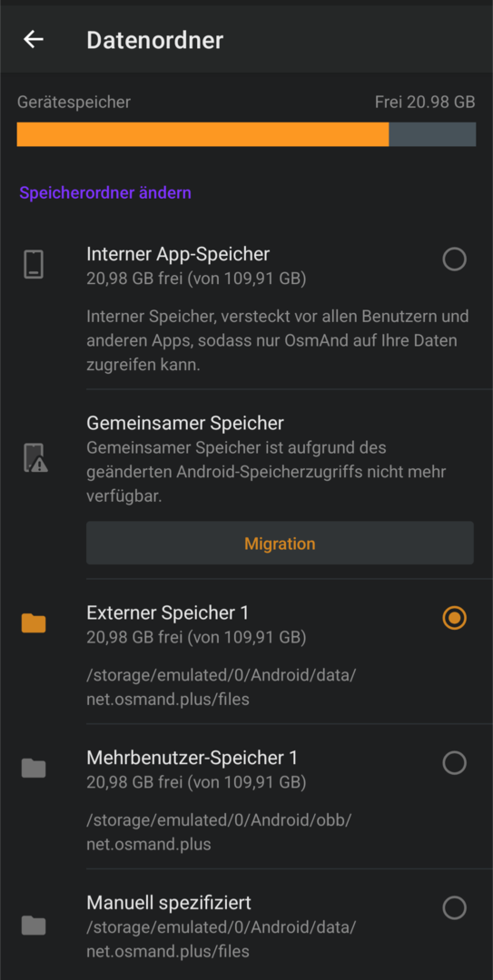Image resolution: width=493 pixels, height=980 pixels.
Task: Go back using the arrow icon
Action: 34,39
